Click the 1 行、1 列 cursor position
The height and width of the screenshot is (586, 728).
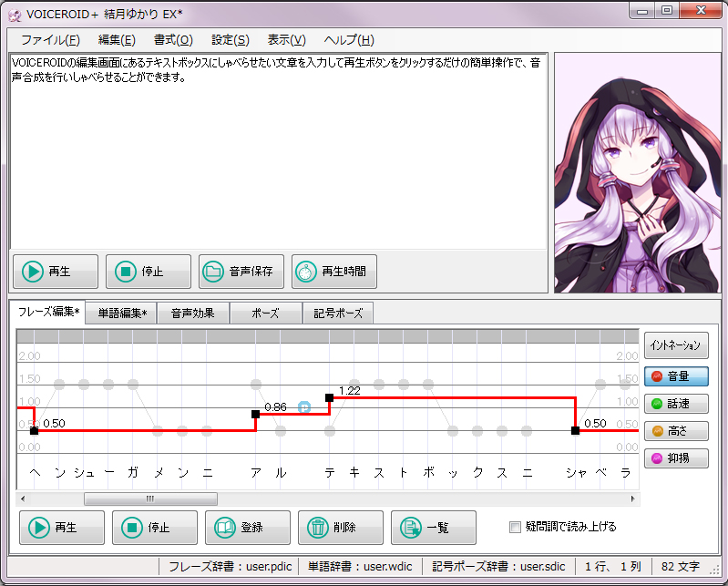[x=613, y=567]
